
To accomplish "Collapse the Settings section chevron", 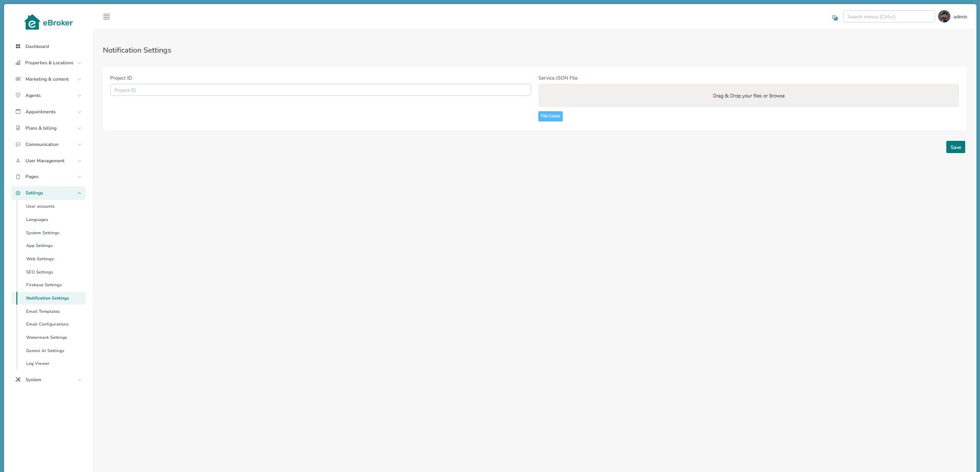I will [79, 193].
